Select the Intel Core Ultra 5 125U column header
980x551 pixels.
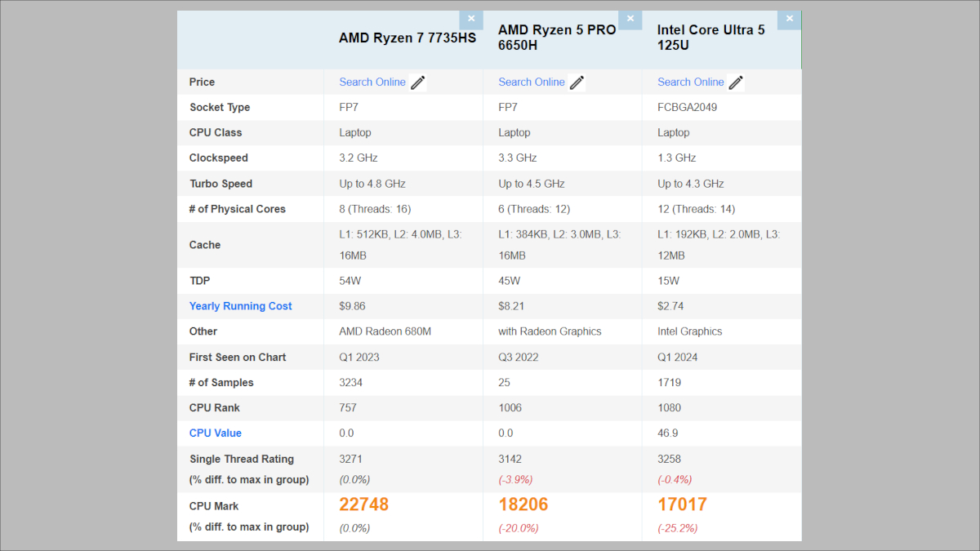click(710, 38)
